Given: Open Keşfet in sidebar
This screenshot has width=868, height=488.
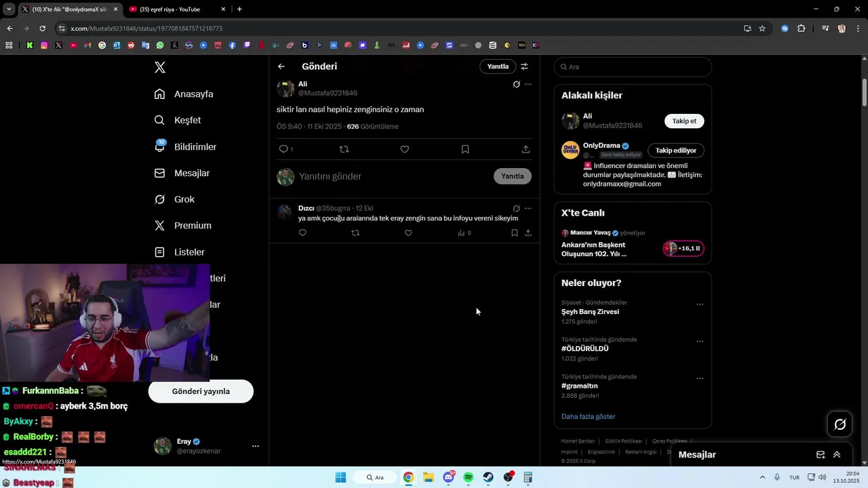Looking at the screenshot, I should 178,120.
